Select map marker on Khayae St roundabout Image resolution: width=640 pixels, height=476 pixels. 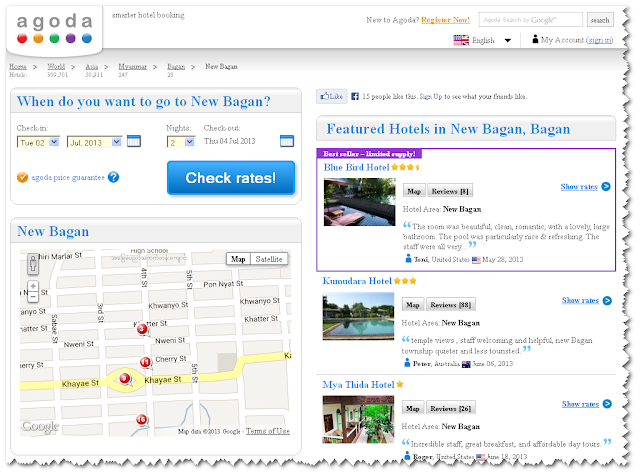tap(125, 378)
